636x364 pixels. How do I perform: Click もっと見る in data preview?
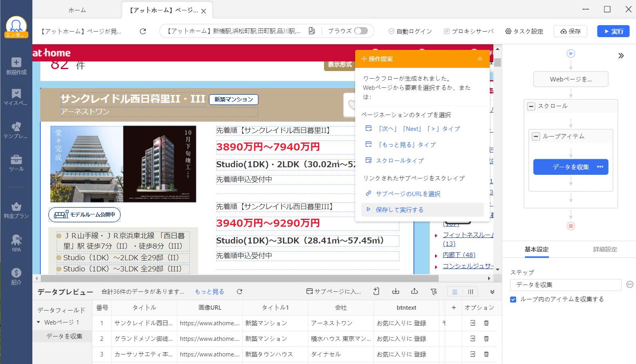tap(210, 292)
